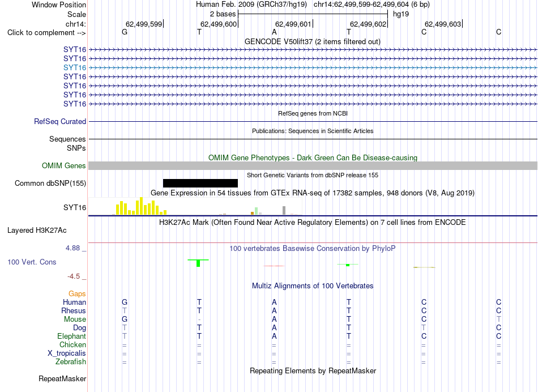Select the Dog alignment row label
The height and width of the screenshot is (392, 538).
click(x=79, y=328)
